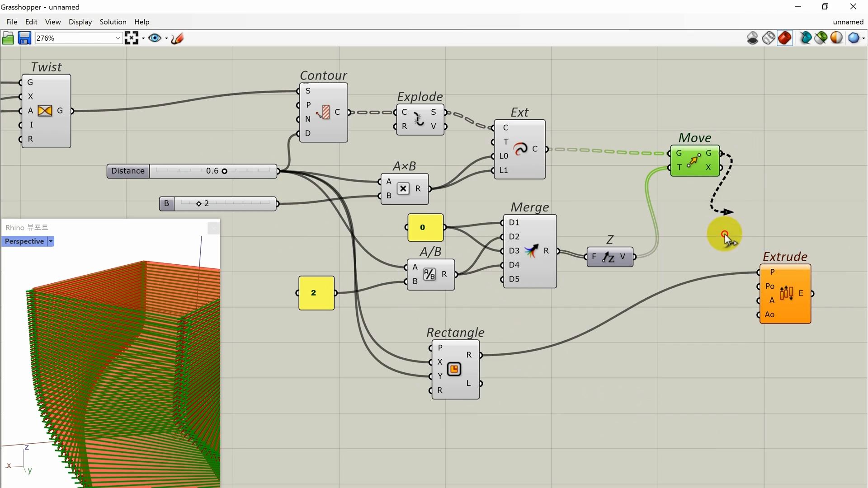Select the Extrude component icon
868x488 pixels.
(x=786, y=293)
